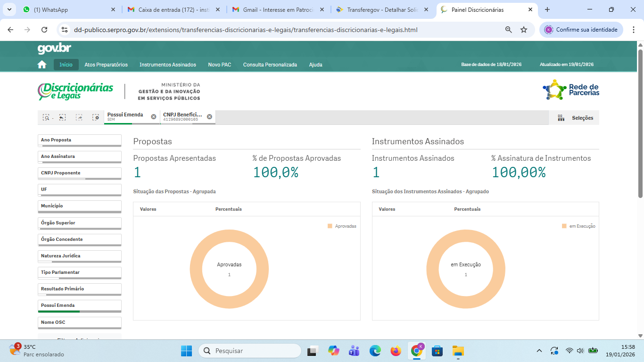Open the smart search selection tool
The width and height of the screenshot is (644, 362).
point(46,118)
